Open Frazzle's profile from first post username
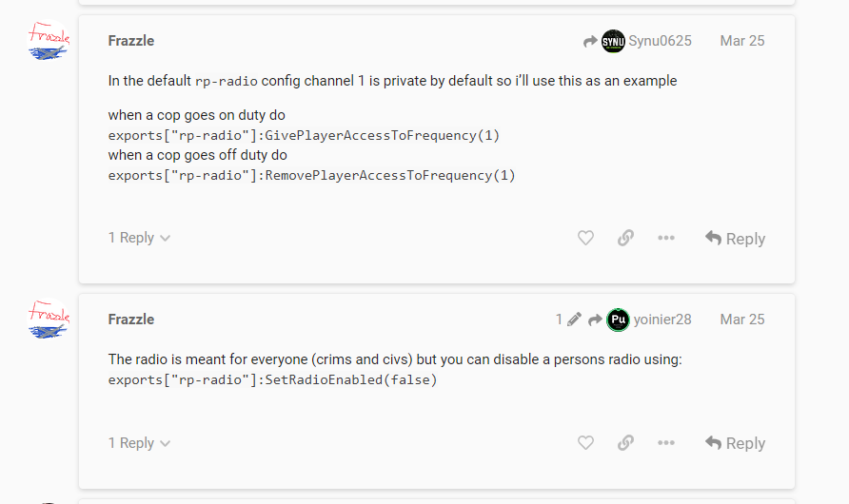Screen dimensions: 849x504 (x=131, y=41)
